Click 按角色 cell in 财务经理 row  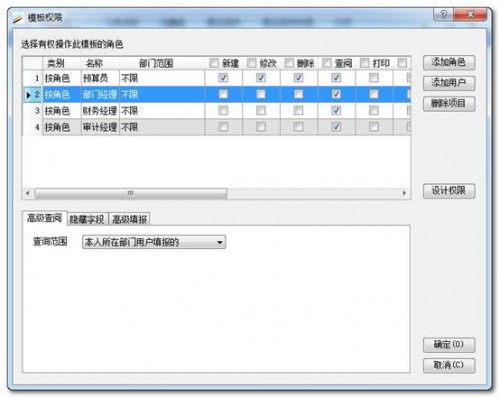[62, 111]
